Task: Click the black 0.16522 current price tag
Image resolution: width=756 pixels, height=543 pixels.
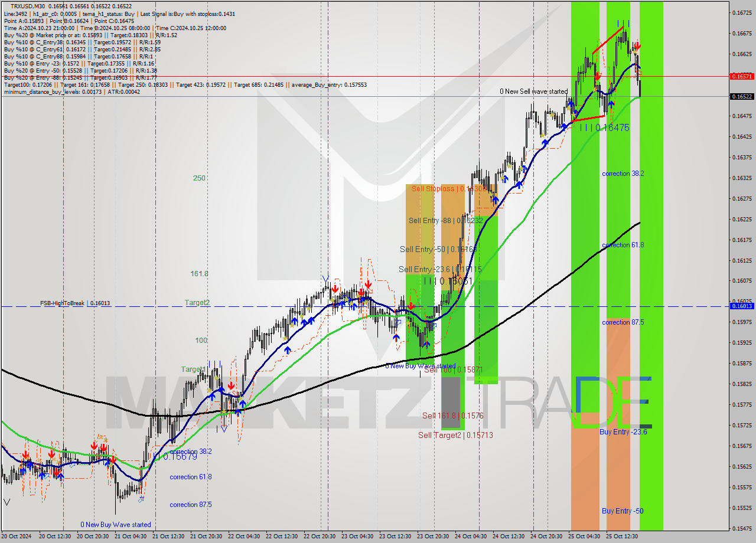Action: click(x=741, y=97)
